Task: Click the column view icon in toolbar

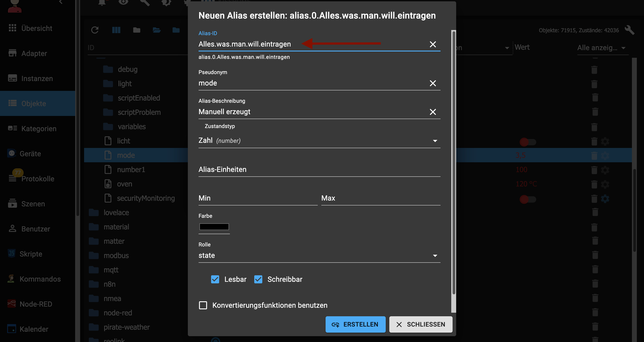Action: (x=116, y=30)
